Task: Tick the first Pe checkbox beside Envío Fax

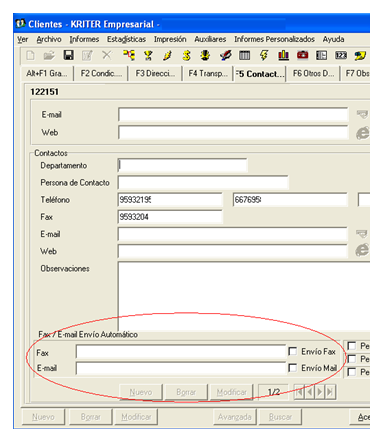Action: [351, 346]
